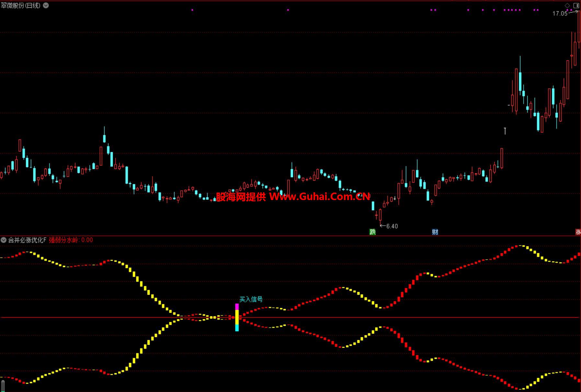Open the dropdown beside 翠微股份(日线)
Image resolution: width=581 pixels, height=392 pixels.
pyautogui.click(x=46, y=6)
